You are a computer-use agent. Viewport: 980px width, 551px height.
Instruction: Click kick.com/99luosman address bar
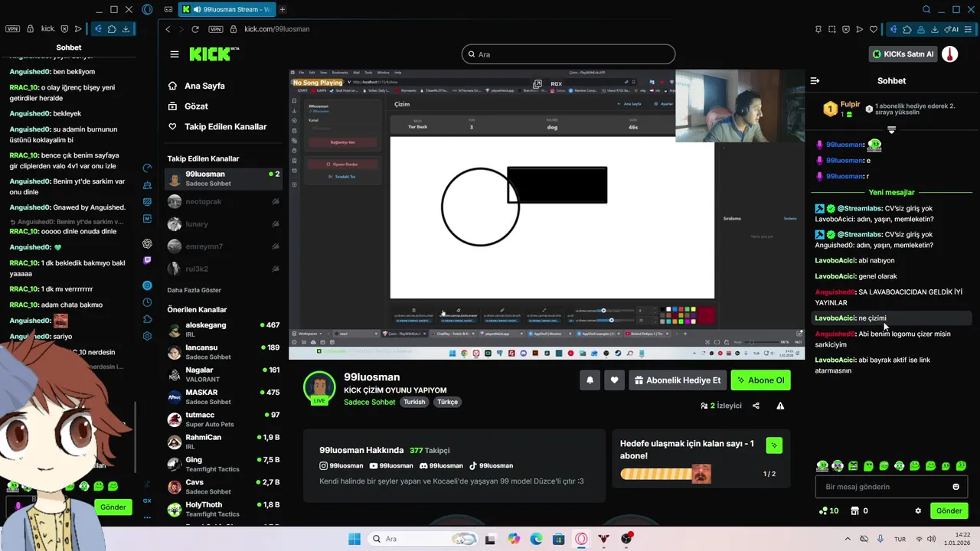(x=276, y=29)
